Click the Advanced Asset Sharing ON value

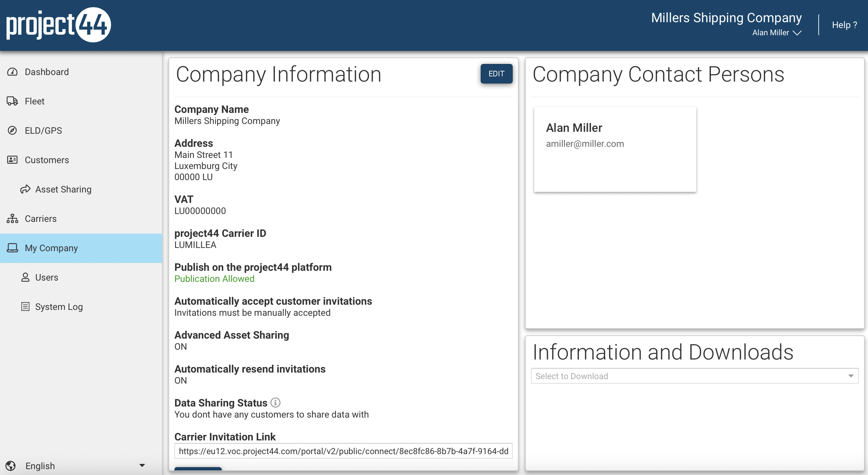click(181, 346)
